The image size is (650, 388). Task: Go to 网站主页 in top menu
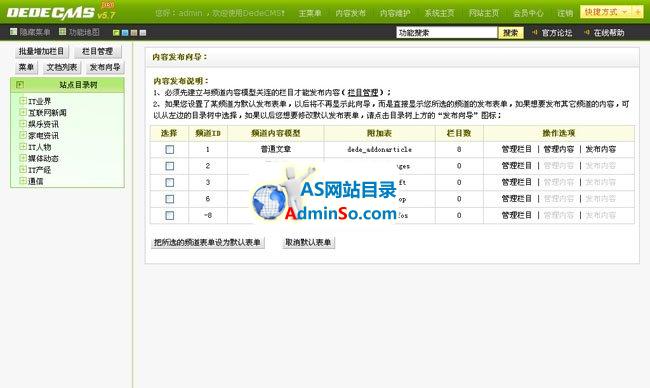point(484,13)
